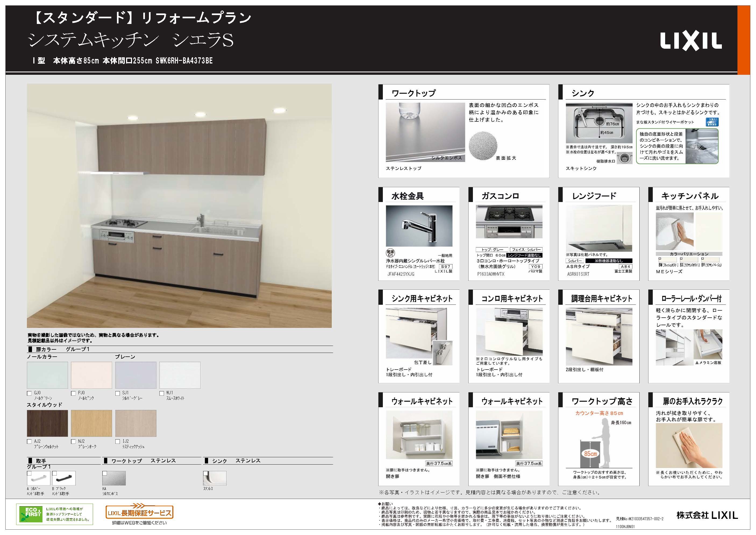Click the ガスコンロ section heading

click(x=500, y=196)
